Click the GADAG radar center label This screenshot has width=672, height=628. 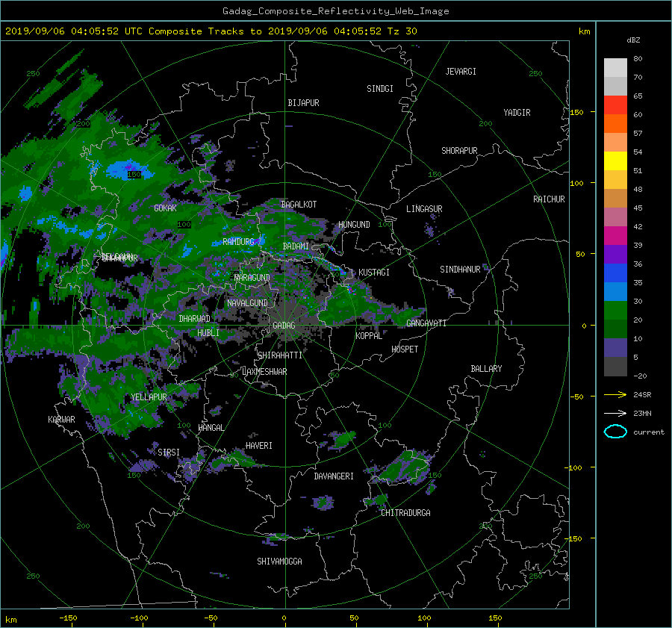point(284,326)
